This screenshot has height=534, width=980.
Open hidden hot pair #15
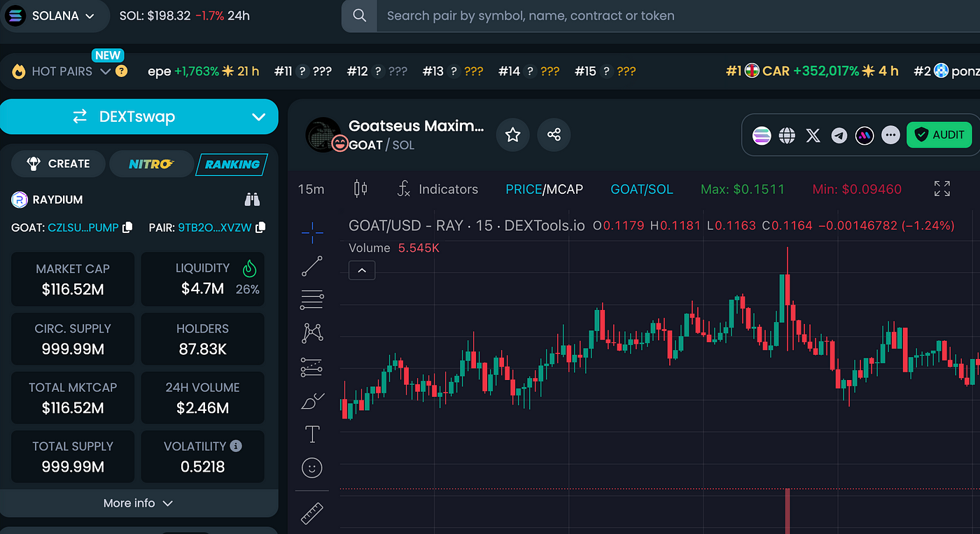[x=605, y=71]
